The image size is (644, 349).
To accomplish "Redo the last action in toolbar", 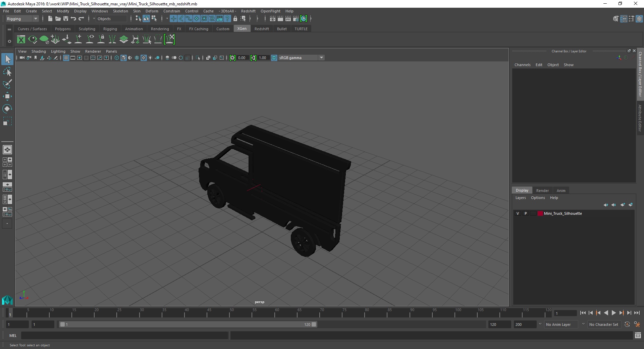I will [x=81, y=19].
